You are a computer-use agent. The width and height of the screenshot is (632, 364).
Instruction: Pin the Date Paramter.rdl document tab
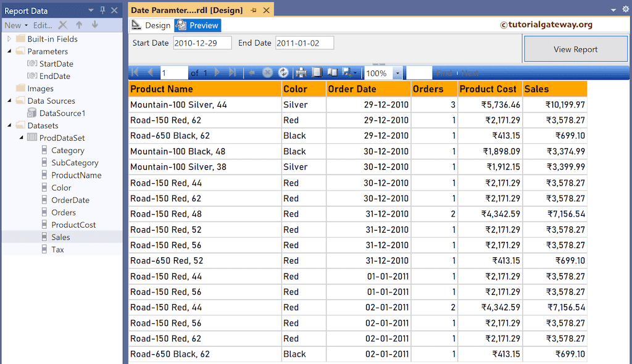[254, 10]
